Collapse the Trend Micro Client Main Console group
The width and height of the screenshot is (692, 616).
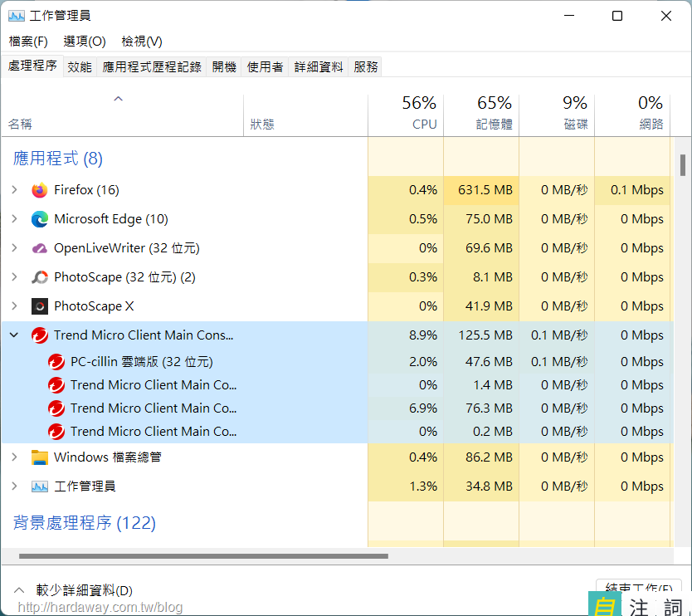pyautogui.click(x=14, y=335)
